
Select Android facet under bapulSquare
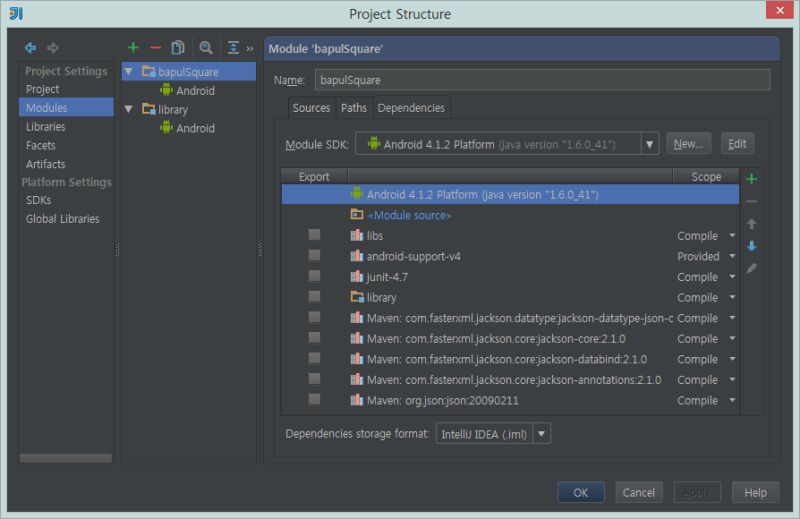click(x=187, y=91)
